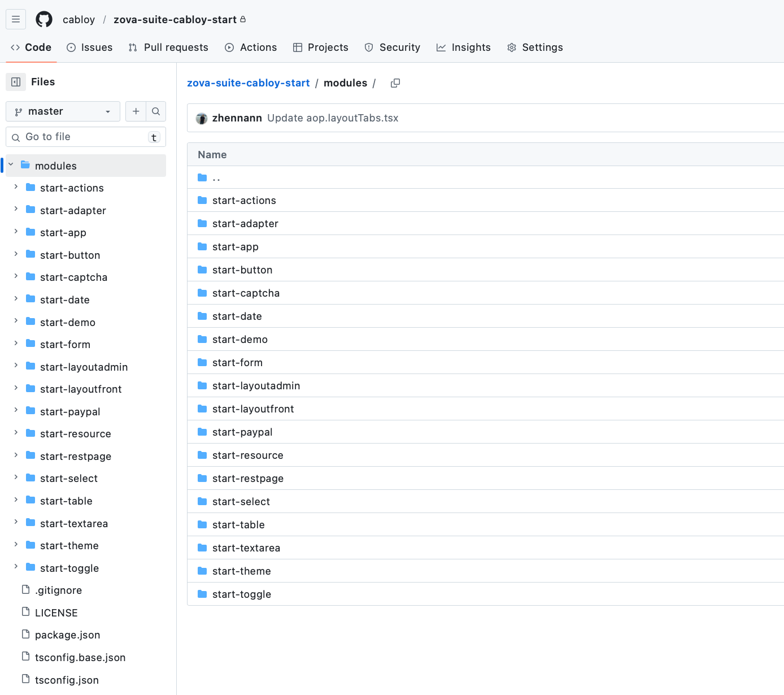784x695 pixels.
Task: Click the Go to file search field
Action: (85, 137)
